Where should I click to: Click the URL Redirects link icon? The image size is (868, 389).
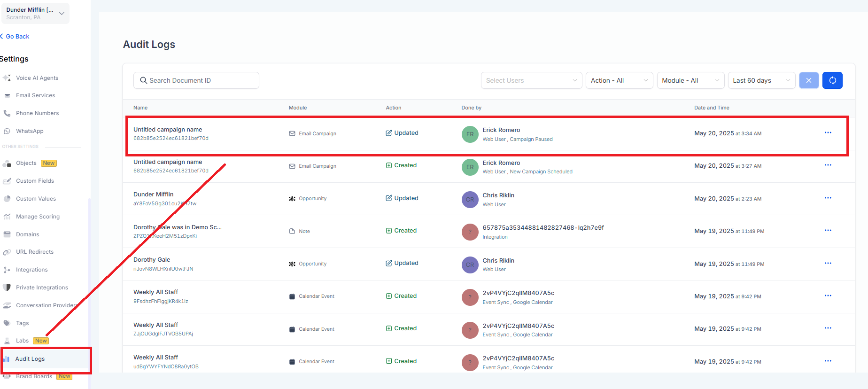7,252
